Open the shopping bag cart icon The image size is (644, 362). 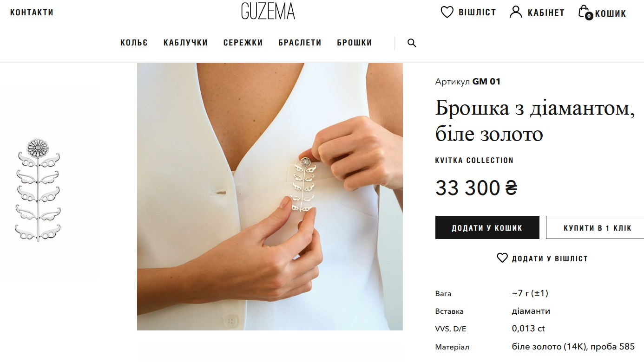(x=585, y=13)
